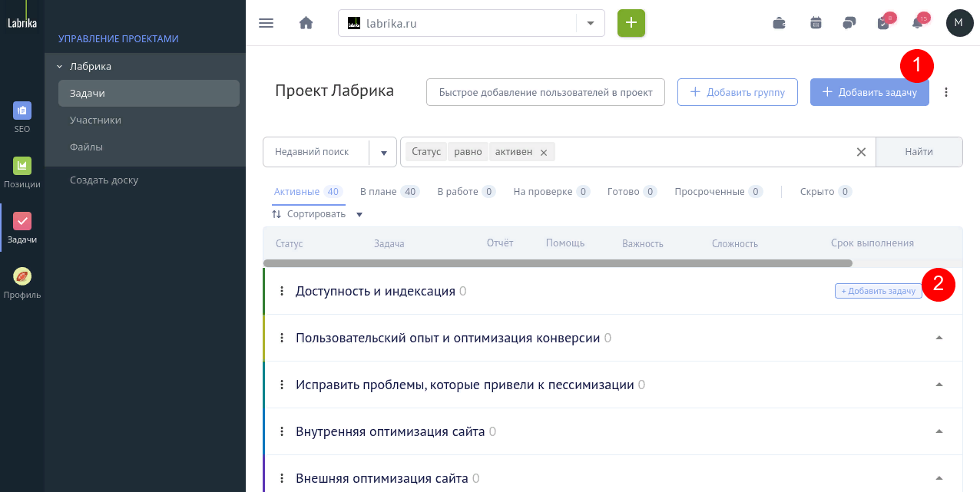Open options menu for Внутренняя оптимизация сайта
Viewport: 980px width, 492px height.
pyautogui.click(x=282, y=431)
